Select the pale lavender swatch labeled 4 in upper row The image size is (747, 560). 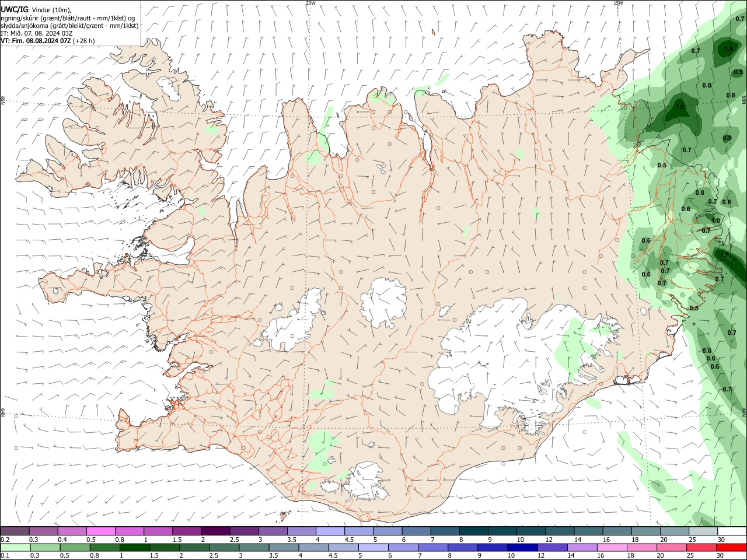(x=330, y=531)
